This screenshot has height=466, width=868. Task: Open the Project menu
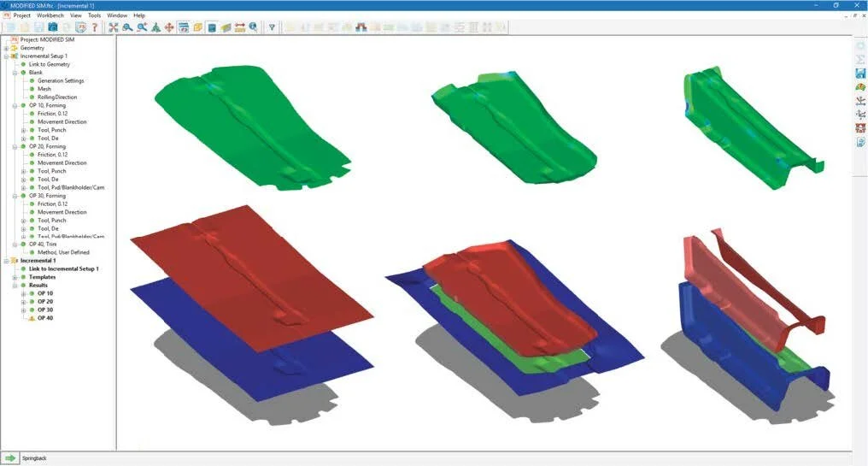pos(21,15)
